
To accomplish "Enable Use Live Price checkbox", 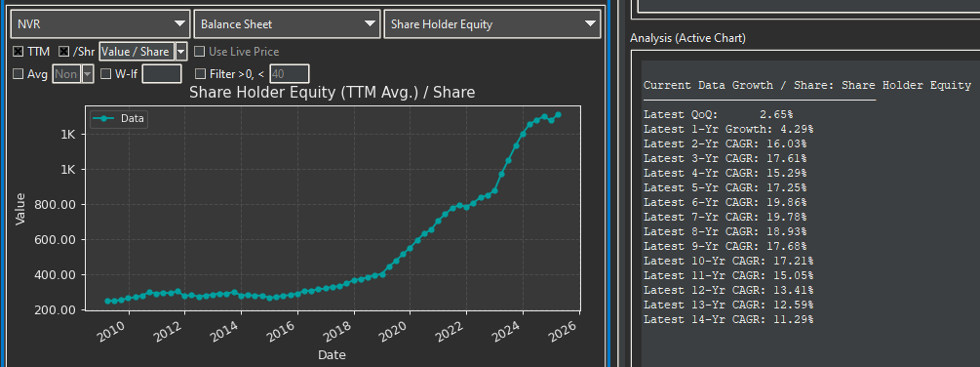I will [199, 52].
